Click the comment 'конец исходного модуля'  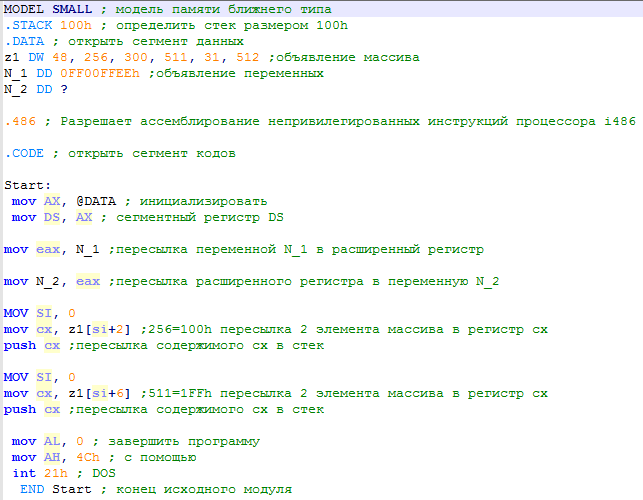(204, 489)
